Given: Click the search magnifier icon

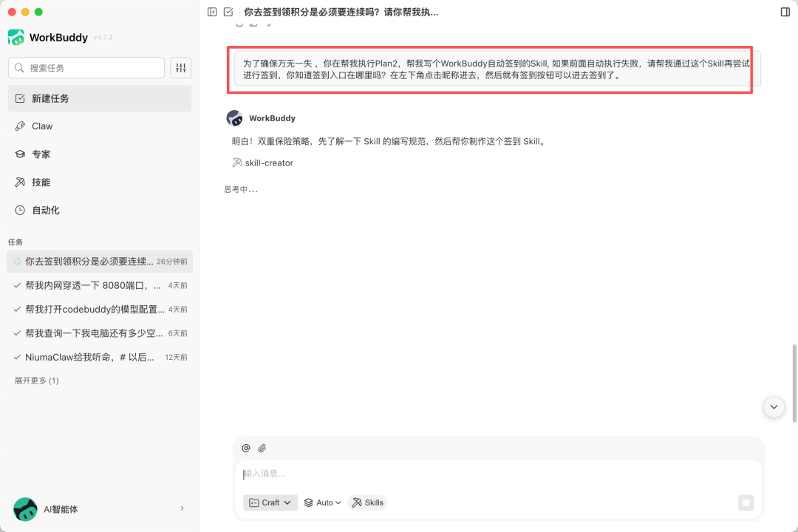Looking at the screenshot, I should (x=19, y=68).
